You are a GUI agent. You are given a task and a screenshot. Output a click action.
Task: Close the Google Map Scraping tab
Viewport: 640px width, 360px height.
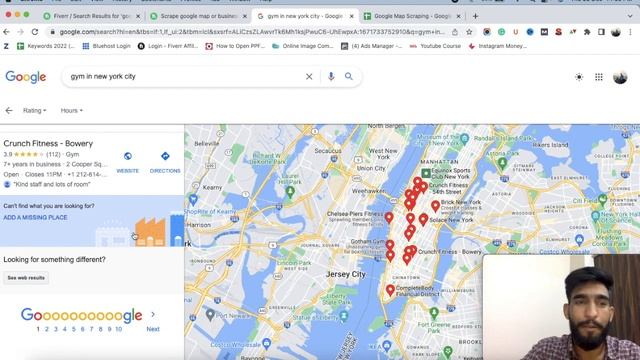click(x=458, y=16)
